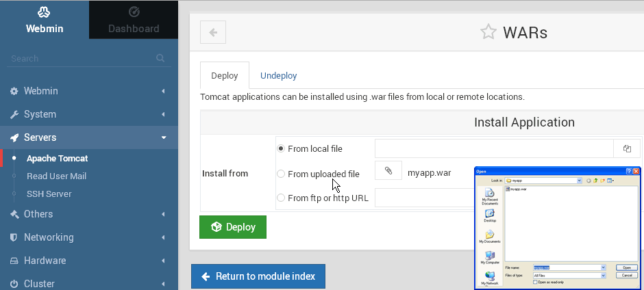Click the search magnifier icon in the sidebar

pyautogui.click(x=160, y=58)
